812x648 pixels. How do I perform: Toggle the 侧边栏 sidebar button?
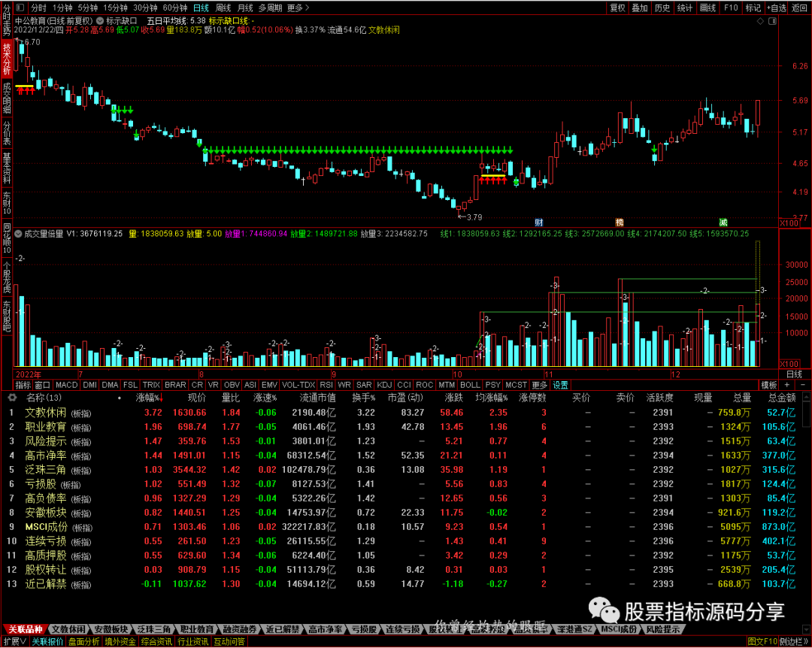point(794,642)
